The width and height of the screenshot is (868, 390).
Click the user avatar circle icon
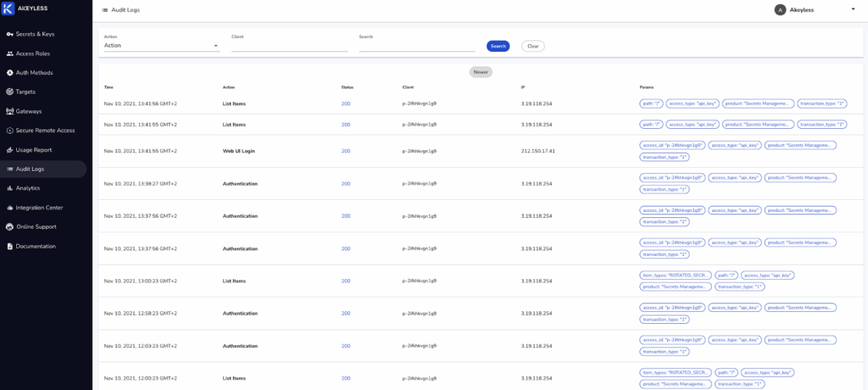[x=780, y=9]
